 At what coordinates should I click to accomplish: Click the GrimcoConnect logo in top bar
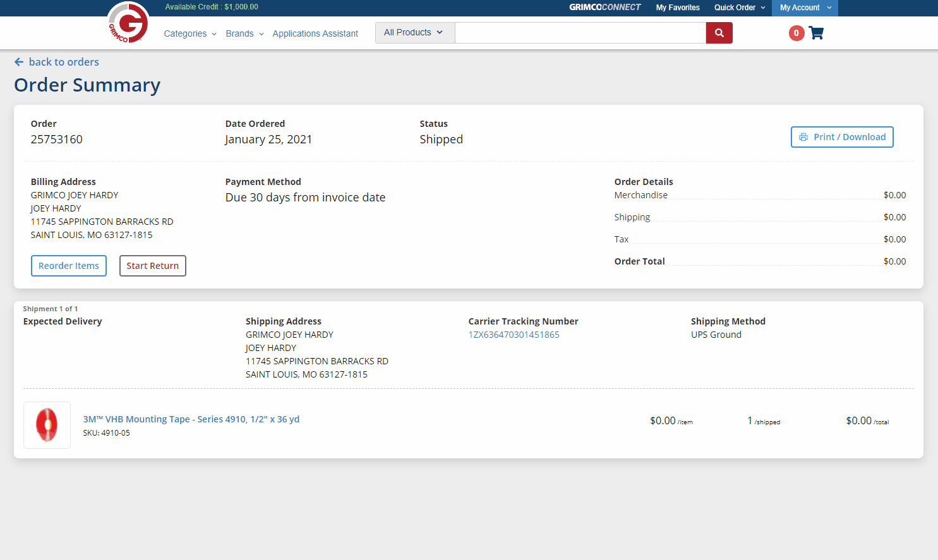[604, 8]
